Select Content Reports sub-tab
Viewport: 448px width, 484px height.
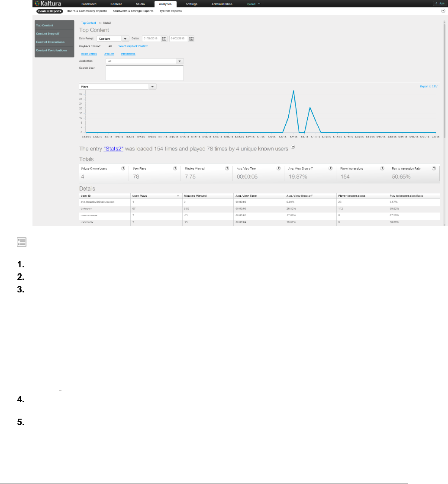[50, 11]
